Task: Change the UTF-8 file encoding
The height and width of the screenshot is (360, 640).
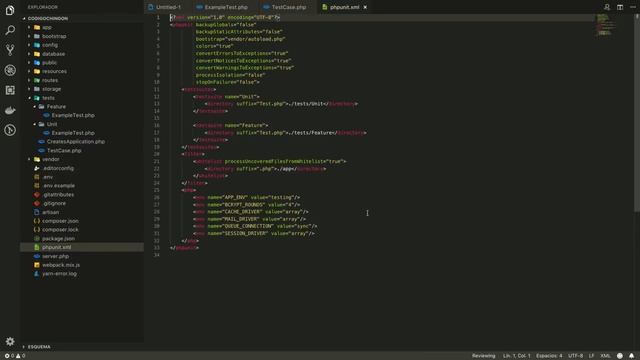Action: coord(576,356)
